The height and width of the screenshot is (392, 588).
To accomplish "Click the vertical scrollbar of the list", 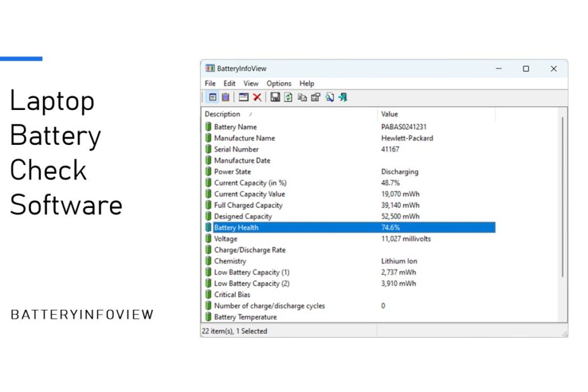I will [563, 197].
